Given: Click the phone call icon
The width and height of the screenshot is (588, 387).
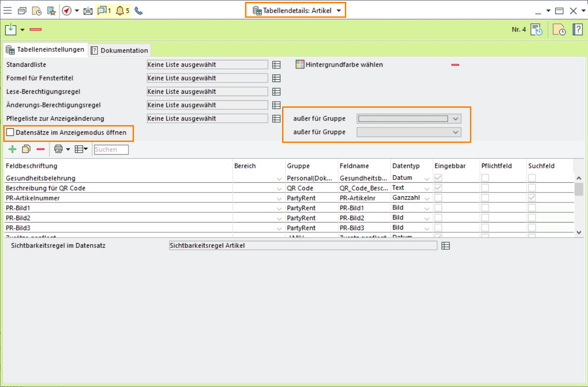Looking at the screenshot, I should point(139,11).
